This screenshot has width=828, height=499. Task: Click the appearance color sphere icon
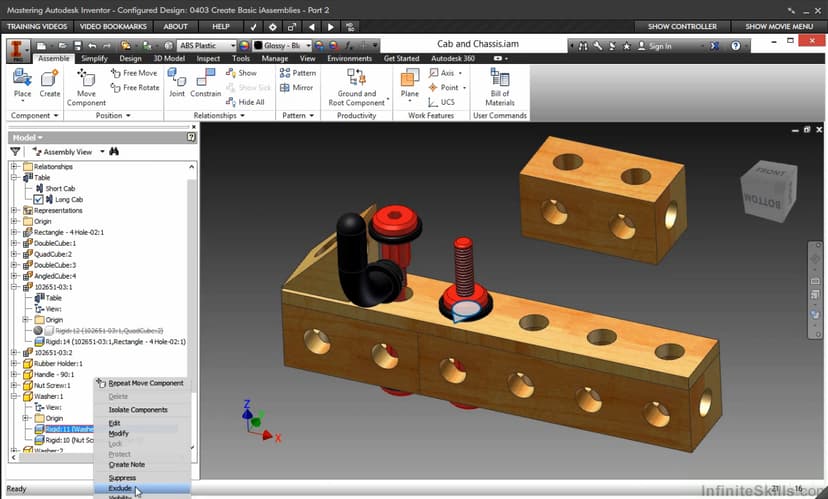[244, 45]
